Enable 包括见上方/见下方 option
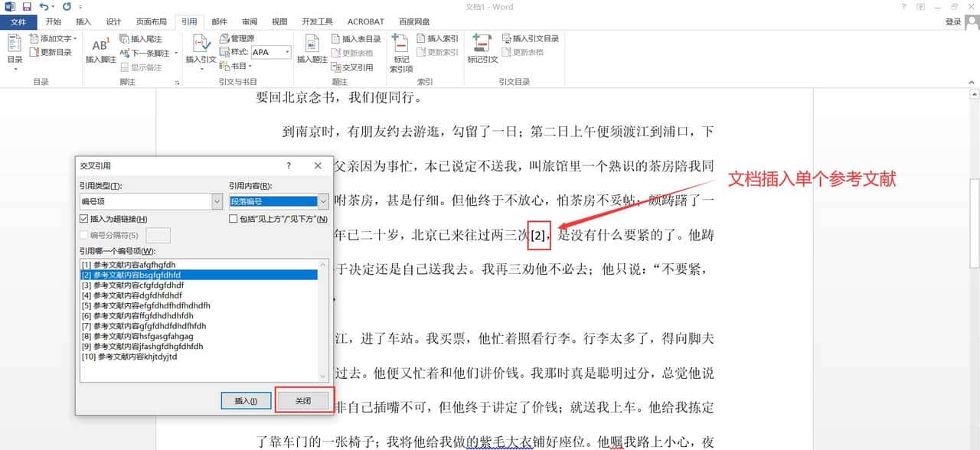 [231, 218]
